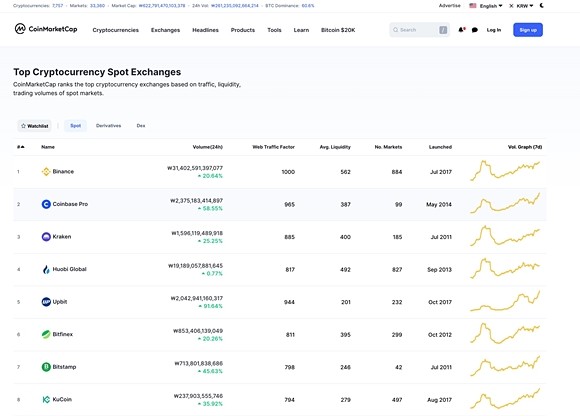Sort by rank number column arrow

coord(21,147)
